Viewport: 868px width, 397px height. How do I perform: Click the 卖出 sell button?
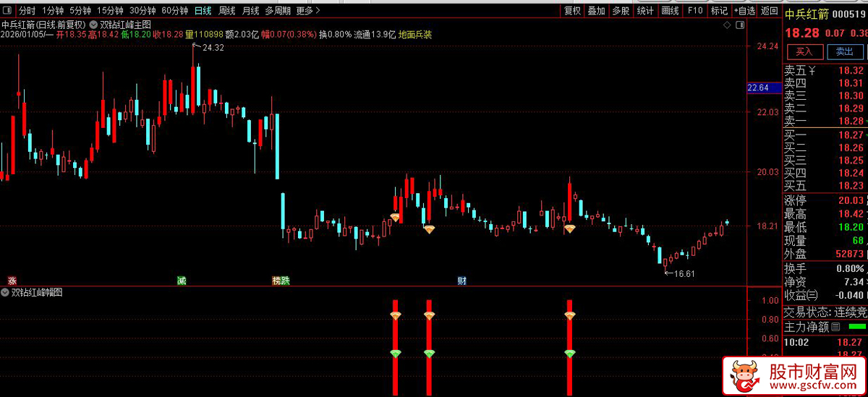(845, 51)
